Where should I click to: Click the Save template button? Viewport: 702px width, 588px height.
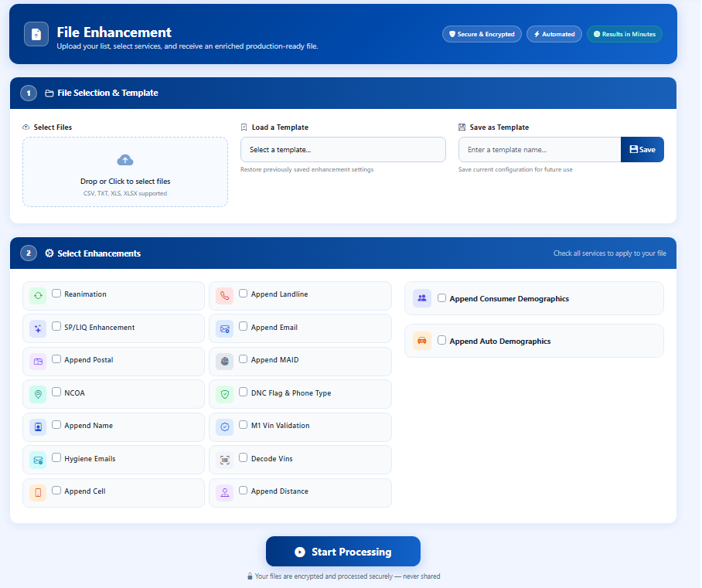pyautogui.click(x=642, y=149)
